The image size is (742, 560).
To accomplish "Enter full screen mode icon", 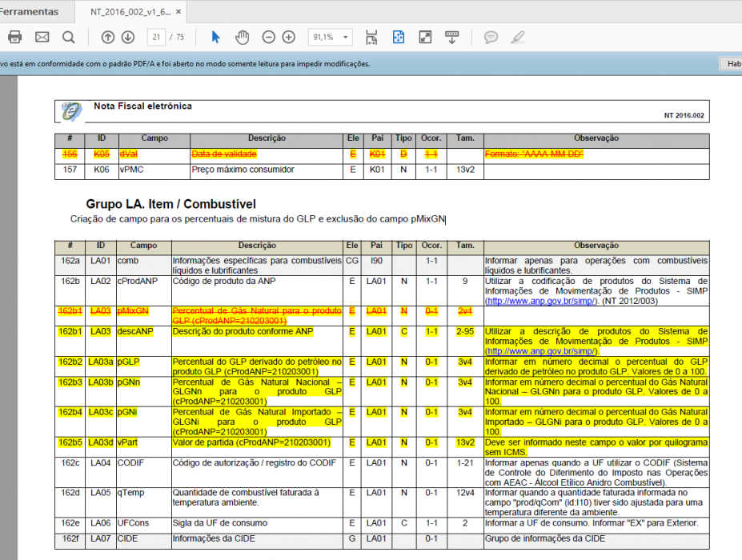I will (x=425, y=37).
